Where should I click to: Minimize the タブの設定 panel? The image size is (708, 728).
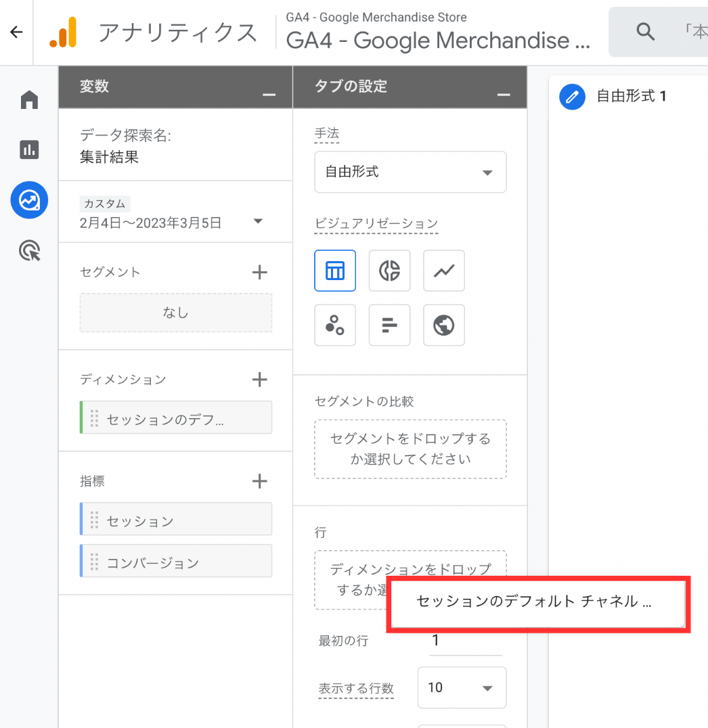coord(504,95)
